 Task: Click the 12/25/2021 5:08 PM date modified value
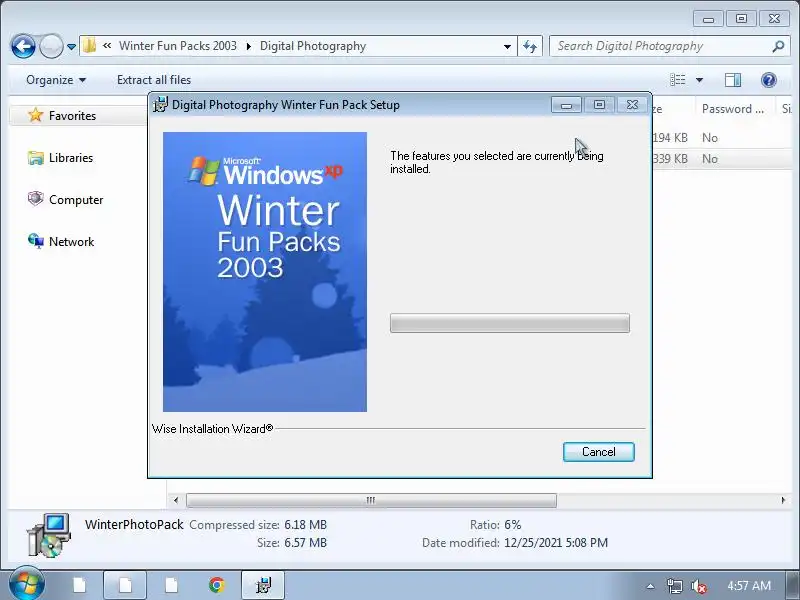point(556,543)
